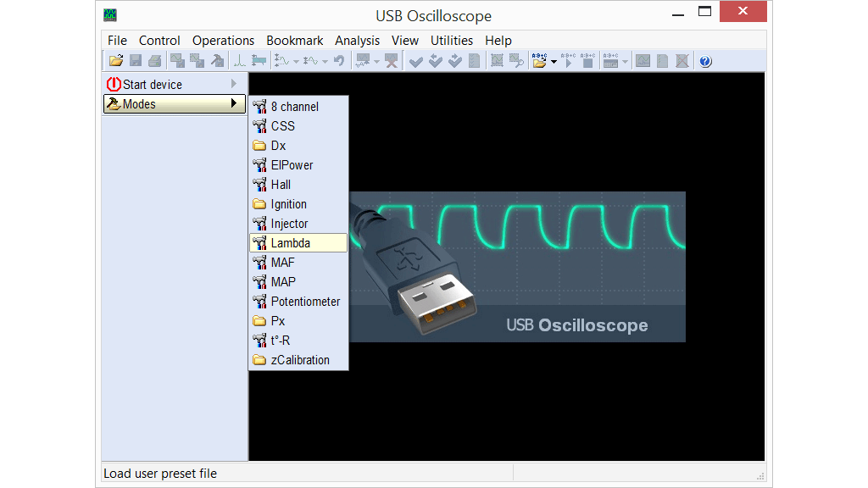The image size is (868, 488).
Task: Open the Utilities menu
Action: point(451,40)
